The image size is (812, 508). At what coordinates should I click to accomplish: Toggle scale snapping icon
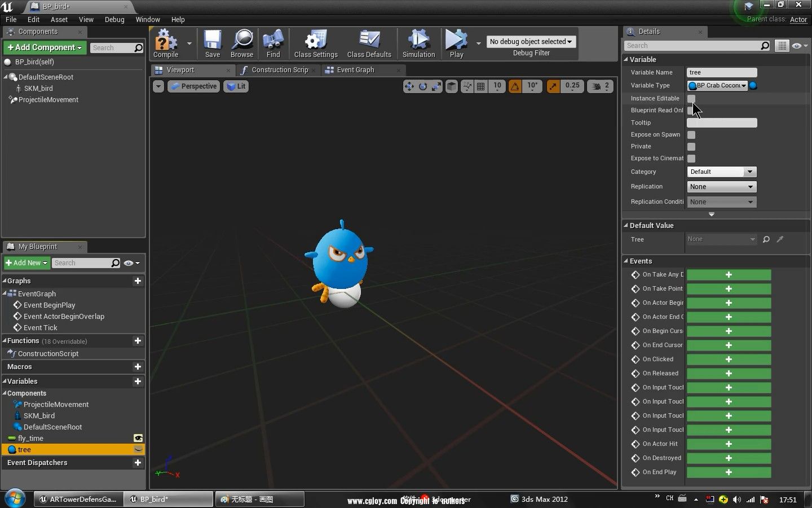pyautogui.click(x=553, y=86)
